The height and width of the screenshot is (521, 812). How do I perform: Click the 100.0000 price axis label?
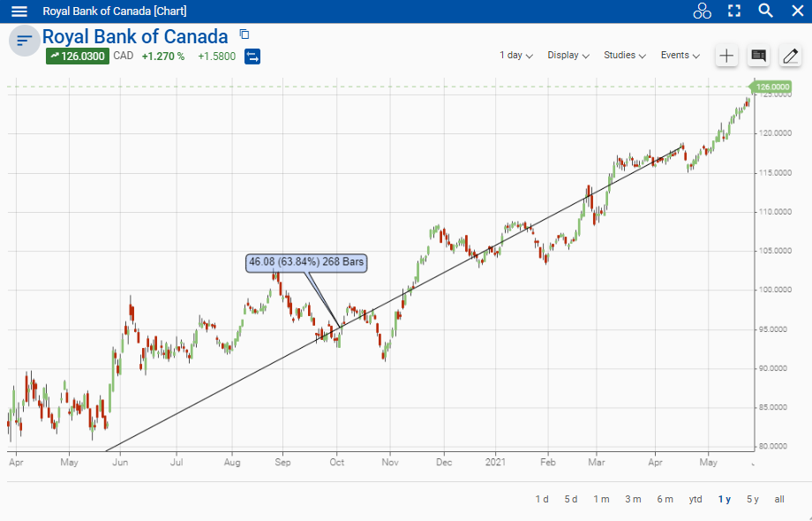pyautogui.click(x=775, y=290)
